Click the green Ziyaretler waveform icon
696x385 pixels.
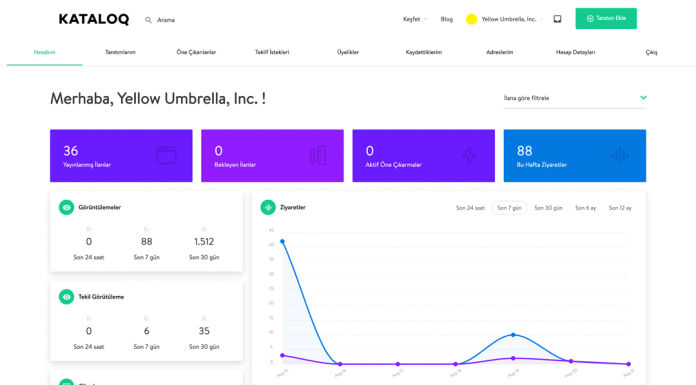[268, 207]
